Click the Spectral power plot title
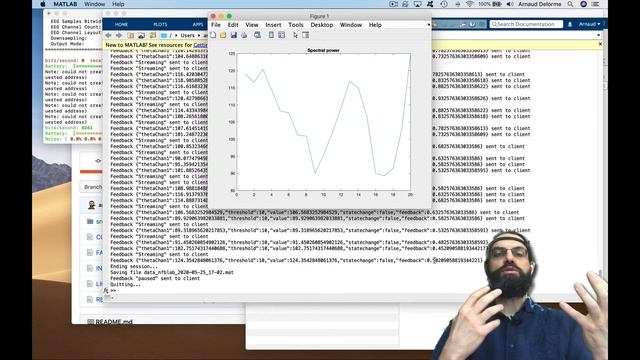The width and height of the screenshot is (640, 360). (323, 50)
